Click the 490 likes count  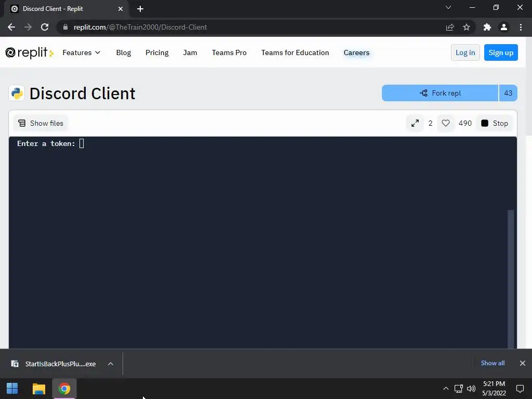465,123
